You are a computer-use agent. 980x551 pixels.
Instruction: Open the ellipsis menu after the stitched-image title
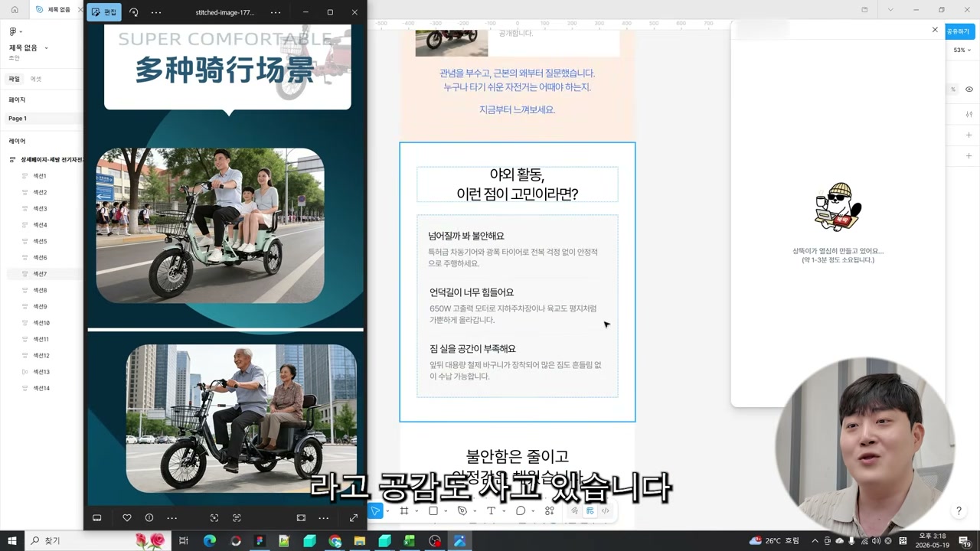(276, 12)
